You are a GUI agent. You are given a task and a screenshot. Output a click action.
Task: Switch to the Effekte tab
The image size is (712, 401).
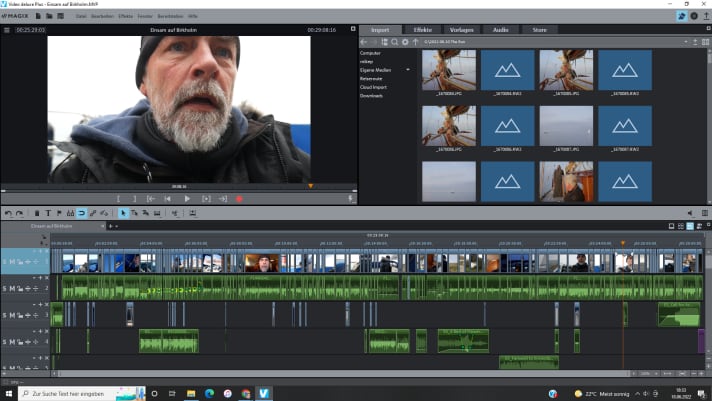click(422, 30)
